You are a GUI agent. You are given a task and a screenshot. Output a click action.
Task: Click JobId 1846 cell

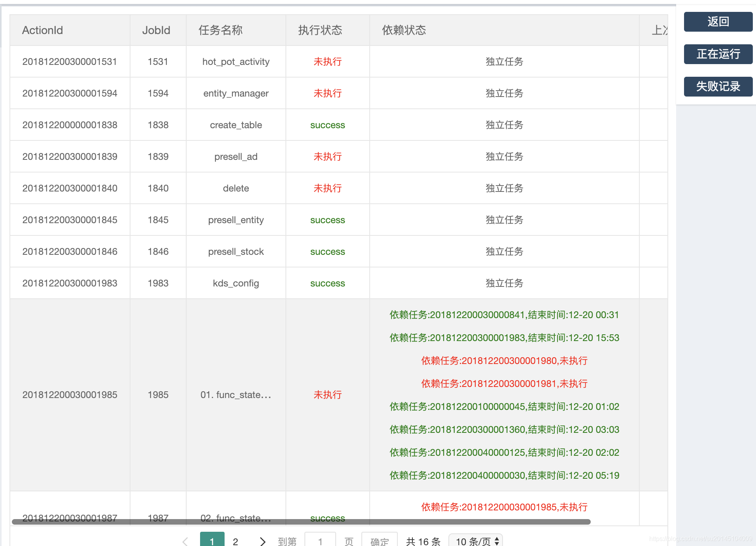point(158,252)
